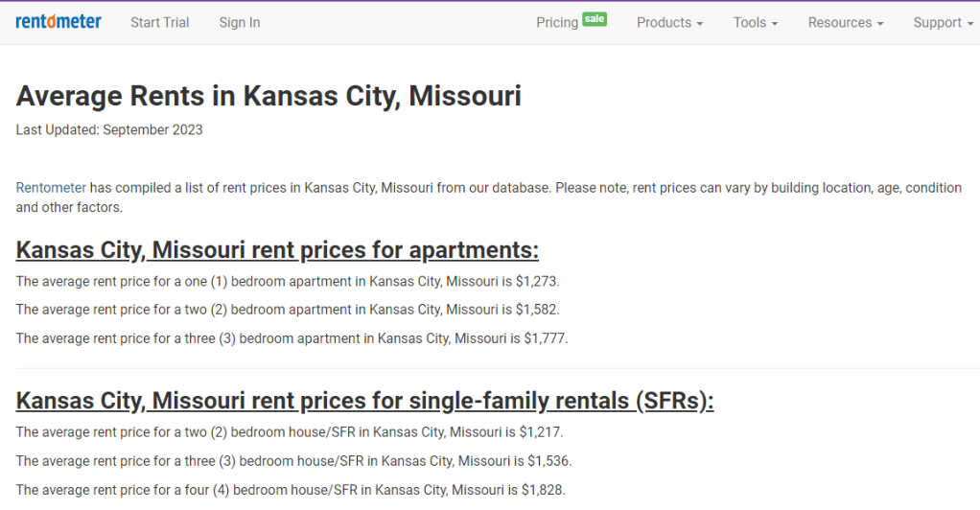The height and width of the screenshot is (510, 980).
Task: Expand the Tools dropdown
Action: click(x=756, y=22)
